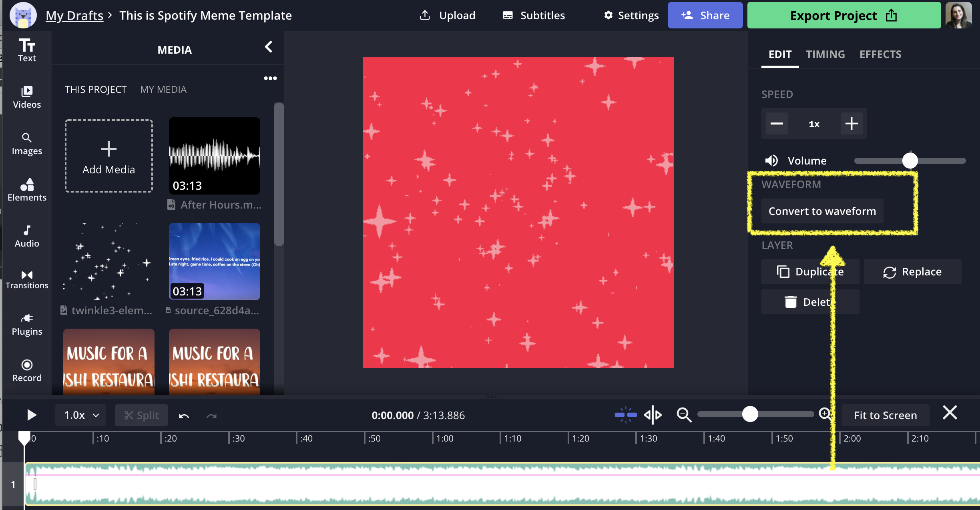This screenshot has height=510, width=980.
Task: Select the After Hours audio thumbnail
Action: click(215, 156)
